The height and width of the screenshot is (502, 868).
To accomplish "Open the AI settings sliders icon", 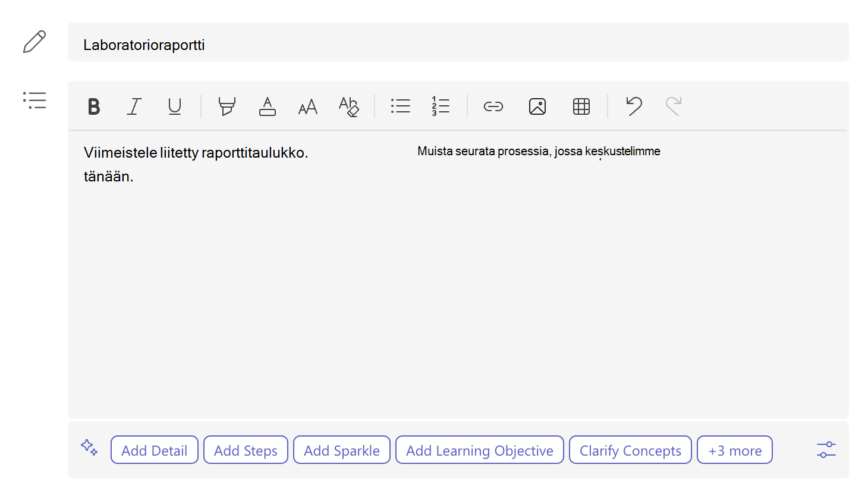I will click(x=826, y=450).
